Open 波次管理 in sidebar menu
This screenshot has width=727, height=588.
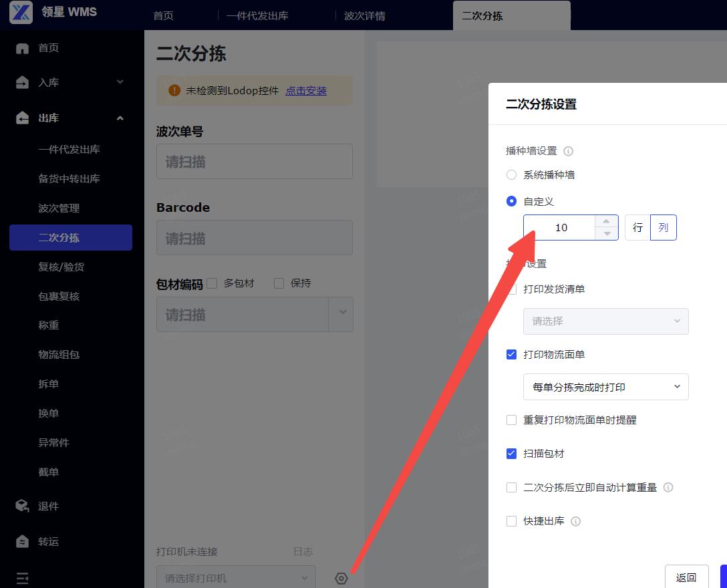(59, 208)
